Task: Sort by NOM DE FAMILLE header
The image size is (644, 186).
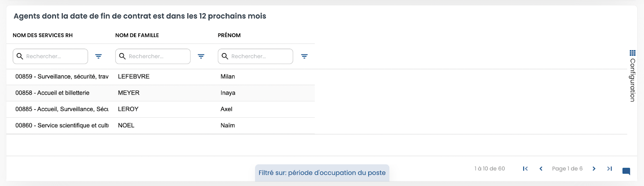Action: 137,35
